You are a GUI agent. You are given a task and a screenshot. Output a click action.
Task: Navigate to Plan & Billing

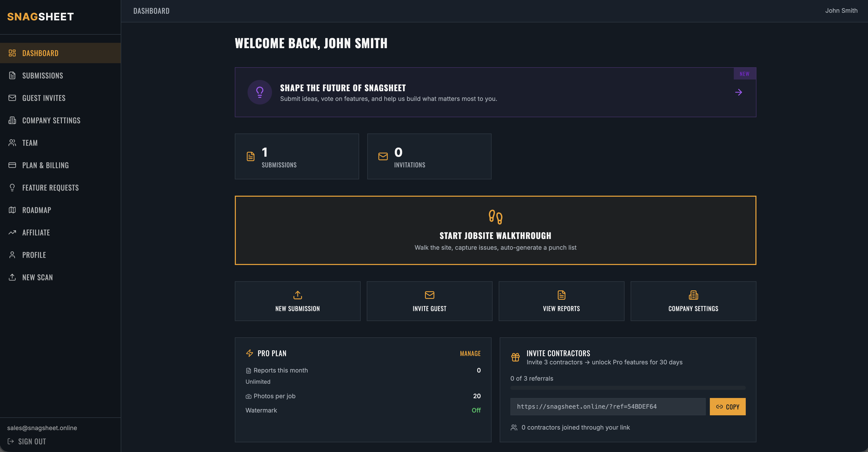60,165
